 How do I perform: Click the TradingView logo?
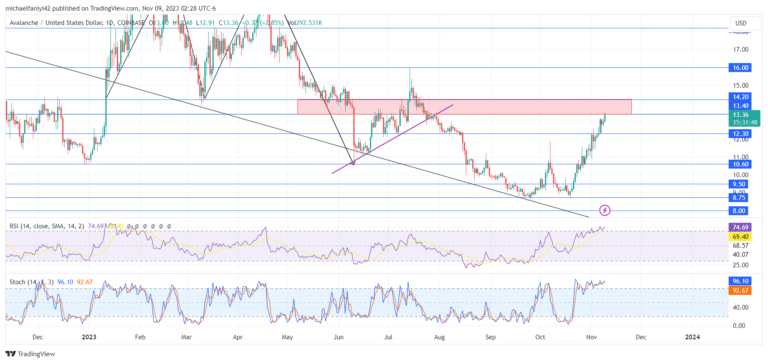point(30,354)
